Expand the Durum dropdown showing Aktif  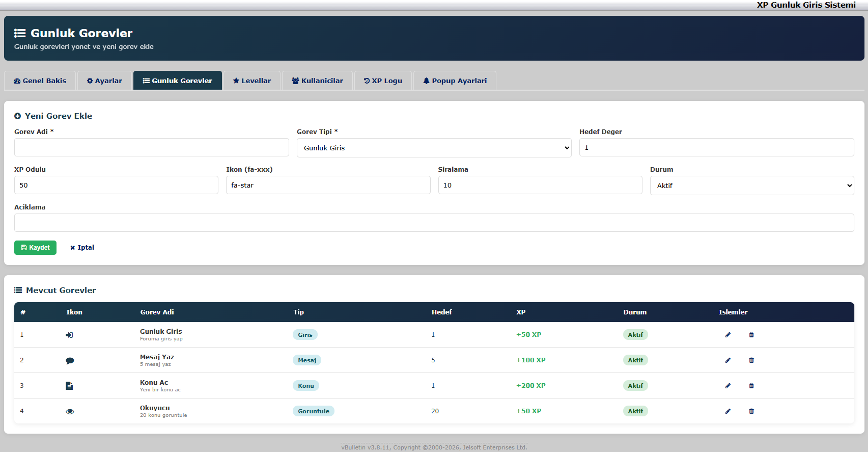pyautogui.click(x=751, y=185)
